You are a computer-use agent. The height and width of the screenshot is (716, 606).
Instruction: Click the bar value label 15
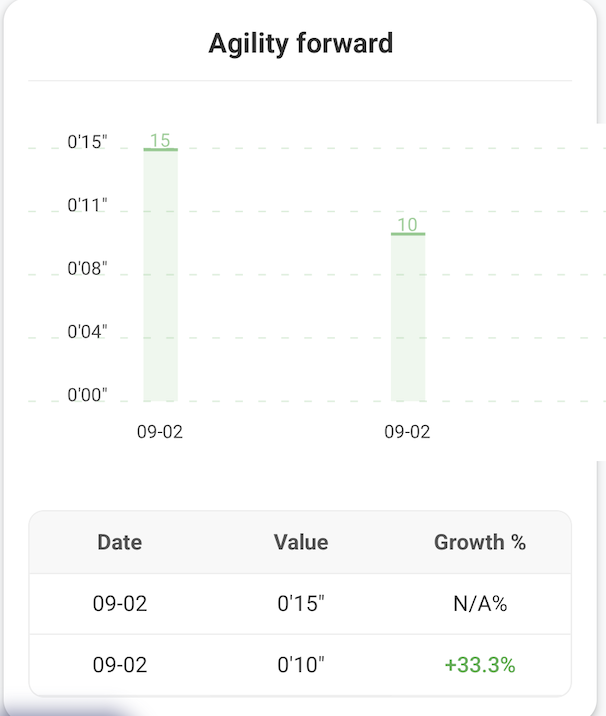[160, 140]
